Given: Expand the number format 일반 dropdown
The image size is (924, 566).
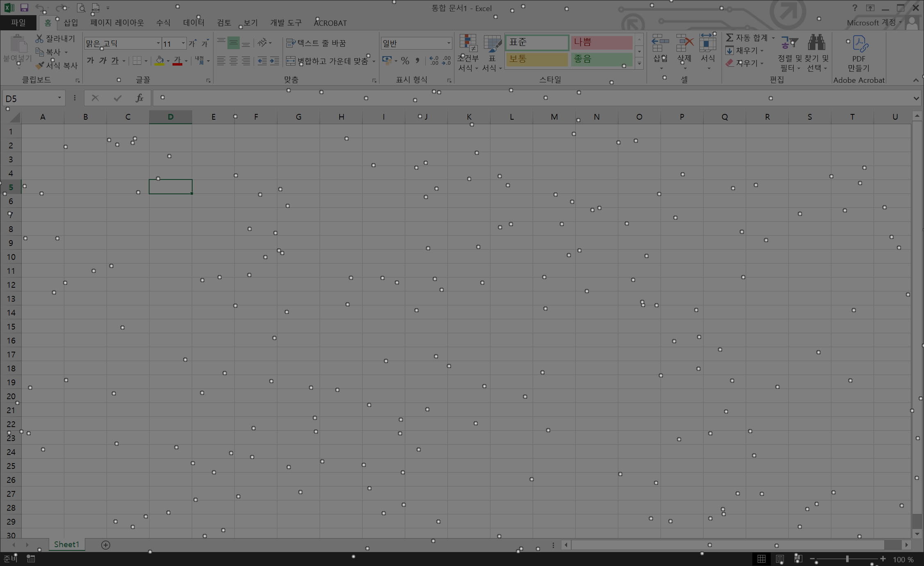Looking at the screenshot, I should (448, 43).
